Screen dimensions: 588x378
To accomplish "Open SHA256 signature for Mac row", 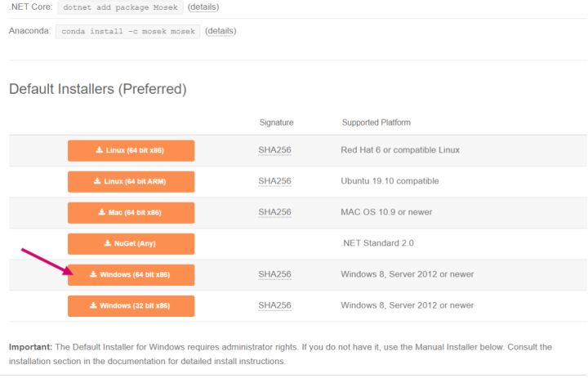I will coord(274,212).
